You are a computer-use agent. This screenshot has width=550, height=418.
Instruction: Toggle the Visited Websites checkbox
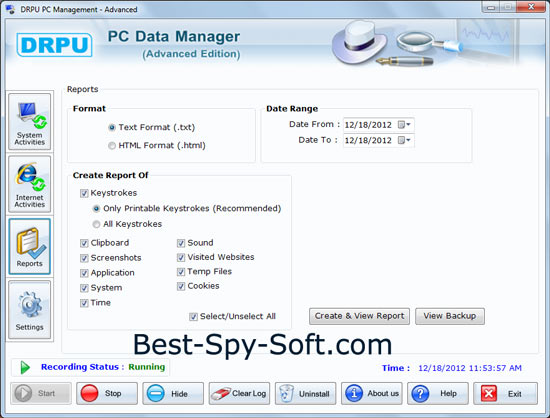tap(181, 257)
